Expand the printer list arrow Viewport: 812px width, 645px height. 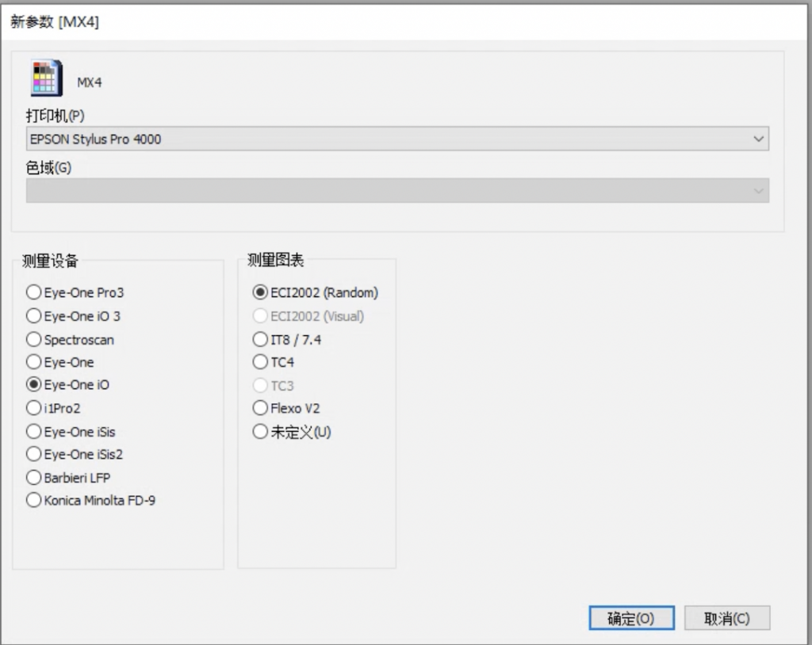click(x=758, y=139)
